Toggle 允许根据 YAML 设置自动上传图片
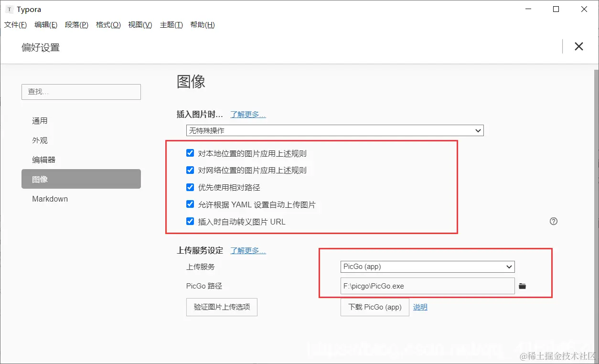The width and height of the screenshot is (599, 364). point(190,204)
